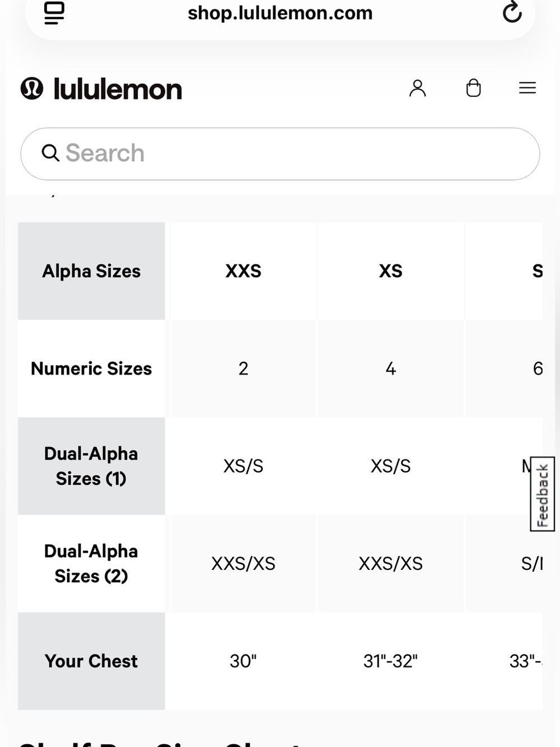
Task: Select the 31"-32" chest measurement cell
Action: tap(391, 661)
